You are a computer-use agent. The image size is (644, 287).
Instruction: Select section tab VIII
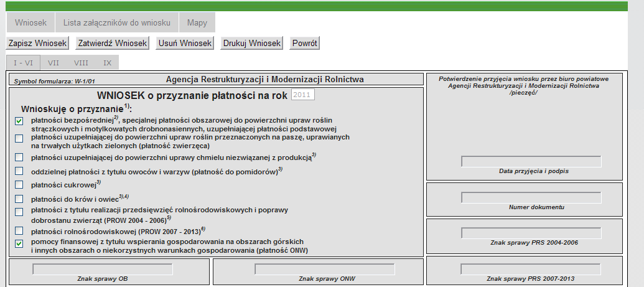[x=82, y=63]
